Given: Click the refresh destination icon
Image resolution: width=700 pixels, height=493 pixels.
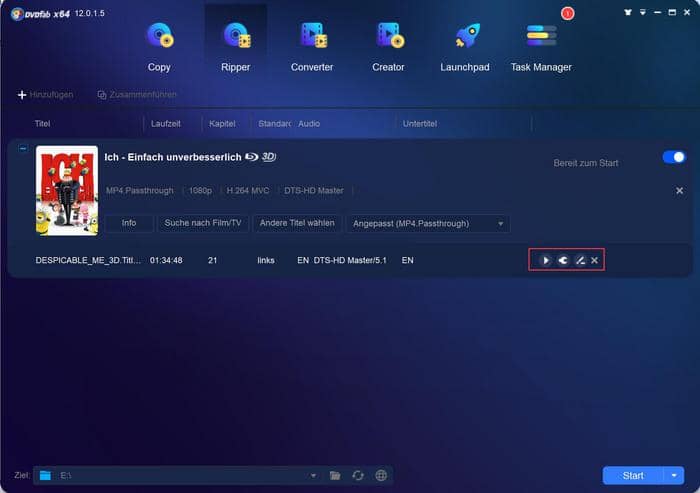Looking at the screenshot, I should coord(358,476).
